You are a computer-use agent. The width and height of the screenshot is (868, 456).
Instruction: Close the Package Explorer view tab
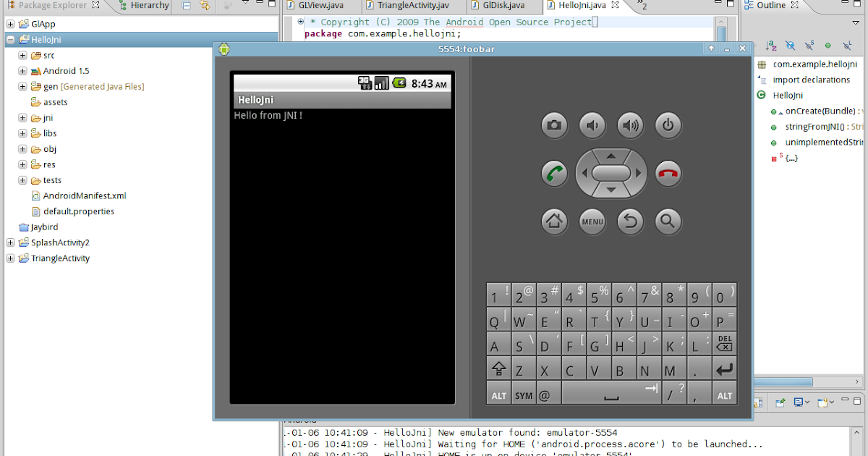click(x=95, y=6)
